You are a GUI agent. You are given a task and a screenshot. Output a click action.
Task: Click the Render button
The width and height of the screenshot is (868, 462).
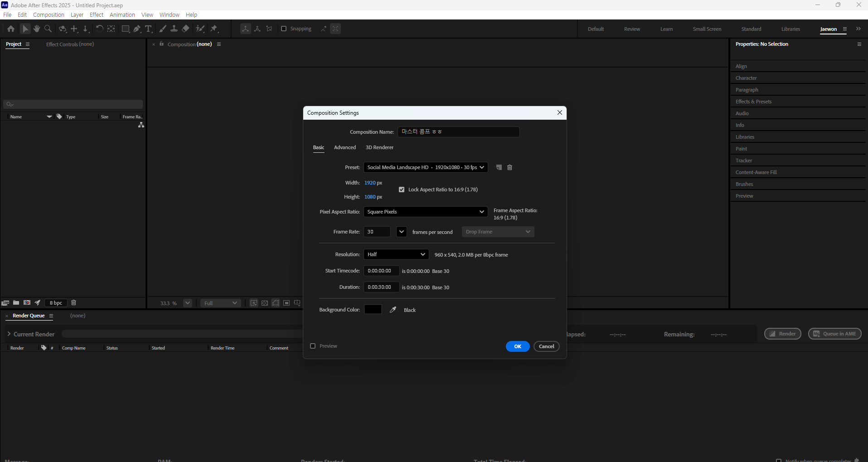[x=783, y=334]
